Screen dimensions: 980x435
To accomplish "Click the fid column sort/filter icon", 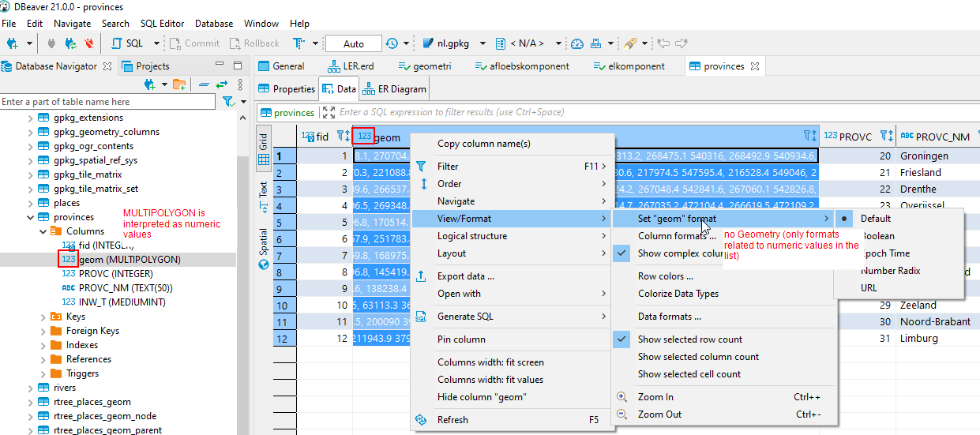I will (343, 137).
